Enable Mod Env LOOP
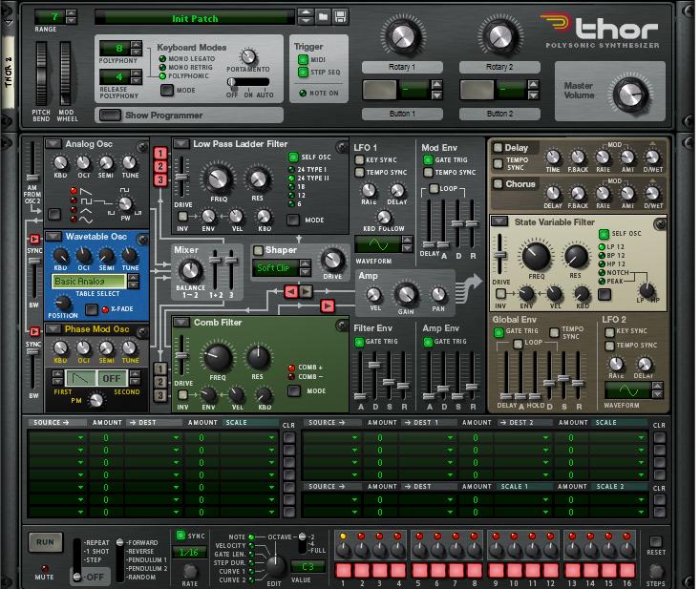The height and width of the screenshot is (589, 700). (x=434, y=188)
